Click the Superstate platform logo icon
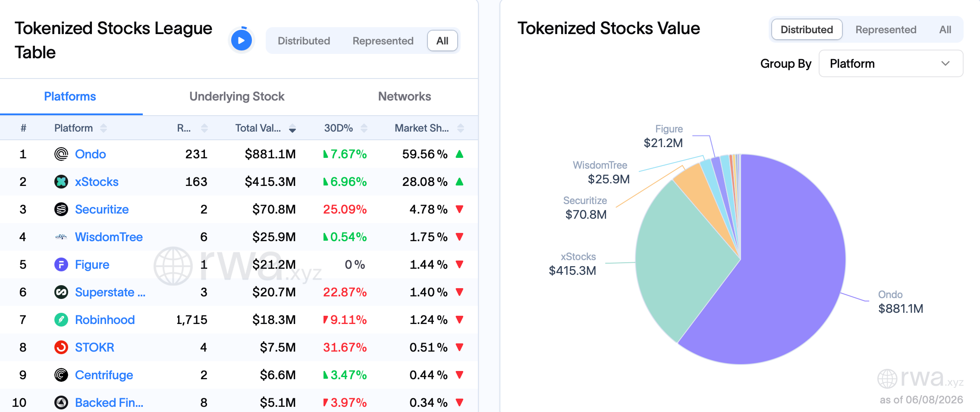 tap(61, 292)
